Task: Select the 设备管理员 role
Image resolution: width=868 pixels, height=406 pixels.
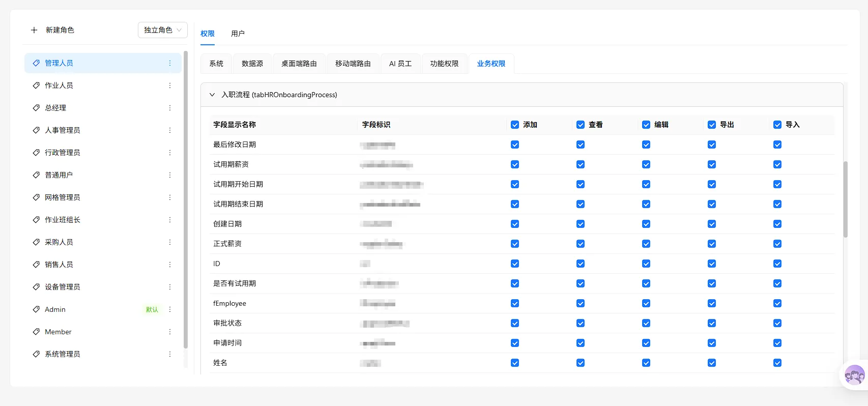Action: pyautogui.click(x=103, y=287)
